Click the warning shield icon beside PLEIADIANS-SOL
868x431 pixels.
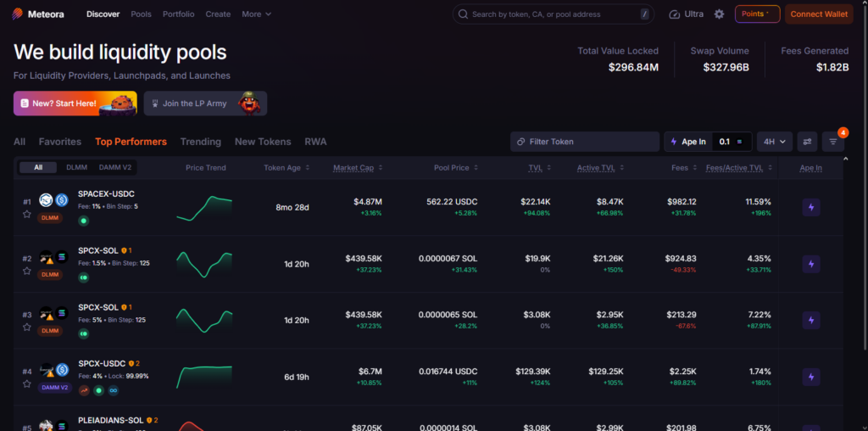pyautogui.click(x=148, y=421)
